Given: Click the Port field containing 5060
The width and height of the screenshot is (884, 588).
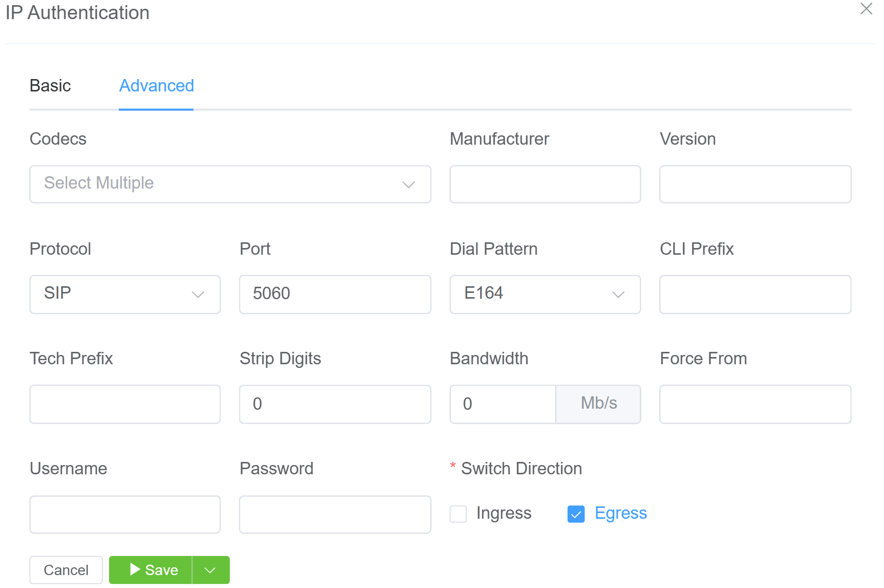Looking at the screenshot, I should click(335, 294).
